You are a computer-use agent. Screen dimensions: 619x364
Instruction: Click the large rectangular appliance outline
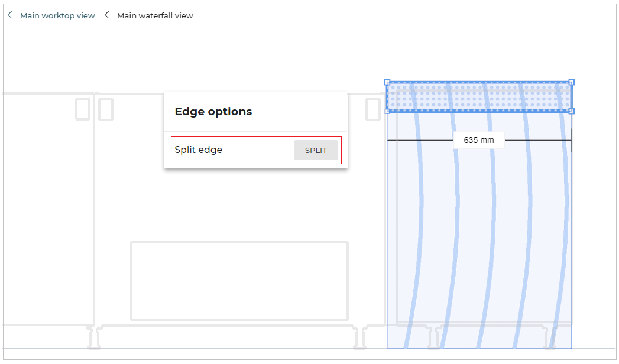click(x=239, y=281)
